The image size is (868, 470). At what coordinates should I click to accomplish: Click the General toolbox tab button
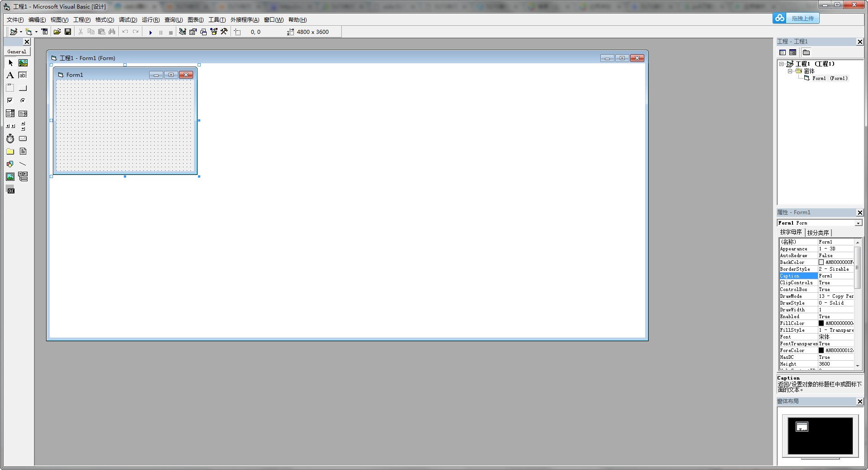[x=17, y=52]
